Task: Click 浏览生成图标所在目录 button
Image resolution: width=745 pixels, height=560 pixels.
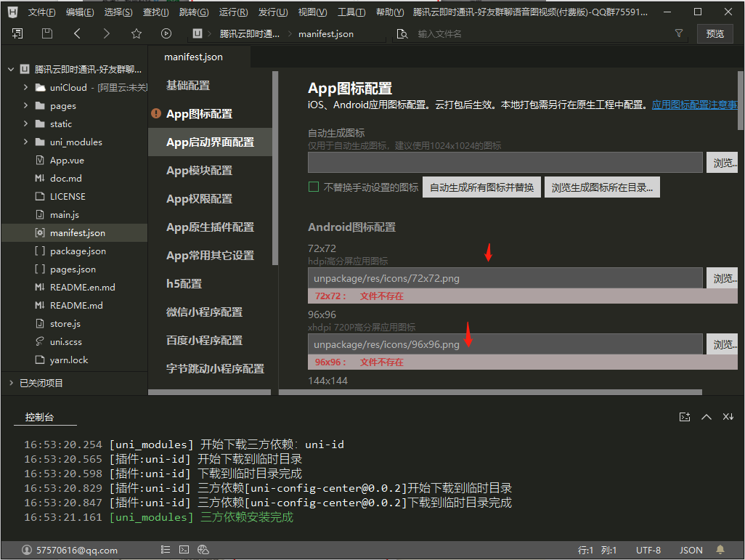Action: (602, 187)
